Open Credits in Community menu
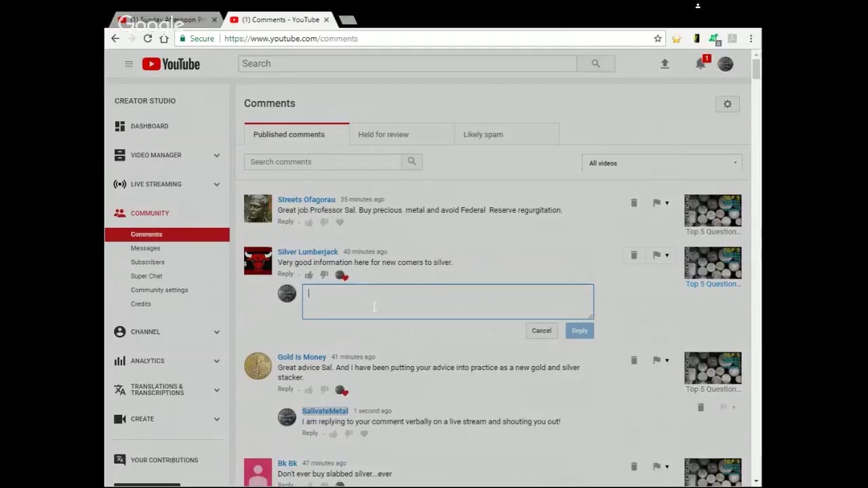Screen dimensions: 868x488 pos(141,304)
